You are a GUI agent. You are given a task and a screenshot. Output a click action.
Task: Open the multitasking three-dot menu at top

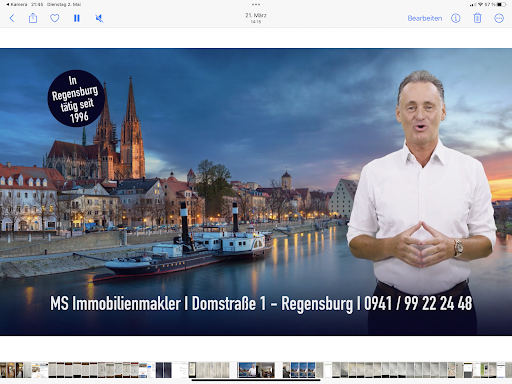(x=256, y=4)
